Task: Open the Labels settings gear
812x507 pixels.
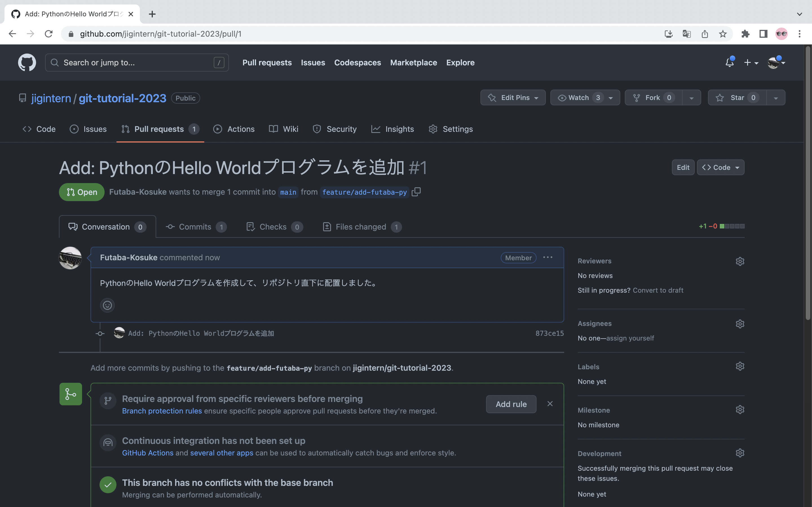Action: tap(740, 367)
